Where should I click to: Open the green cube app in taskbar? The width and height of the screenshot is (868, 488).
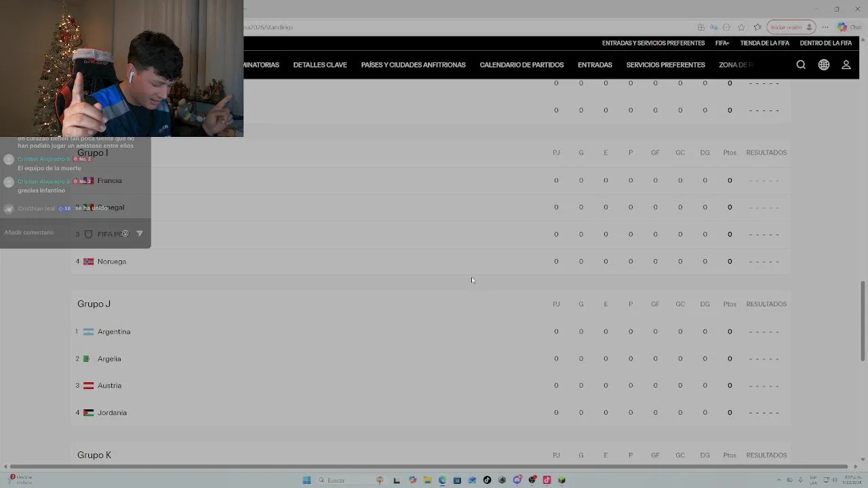point(561,480)
